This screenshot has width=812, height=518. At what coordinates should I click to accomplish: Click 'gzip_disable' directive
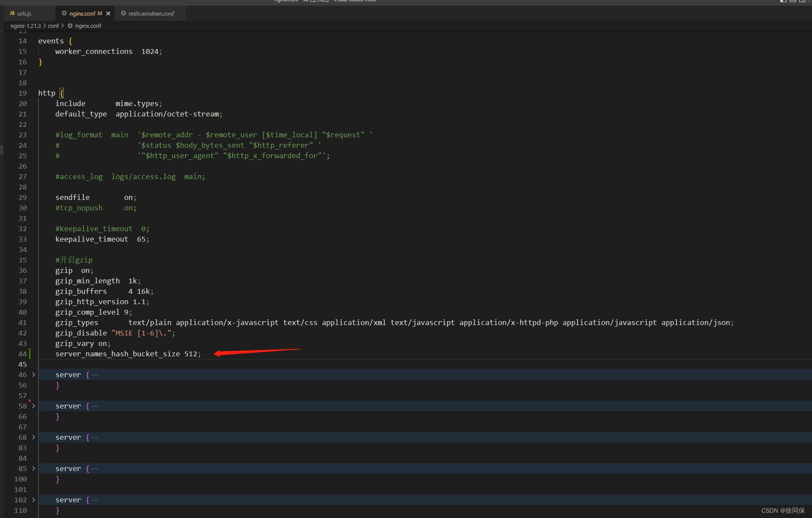pos(81,333)
